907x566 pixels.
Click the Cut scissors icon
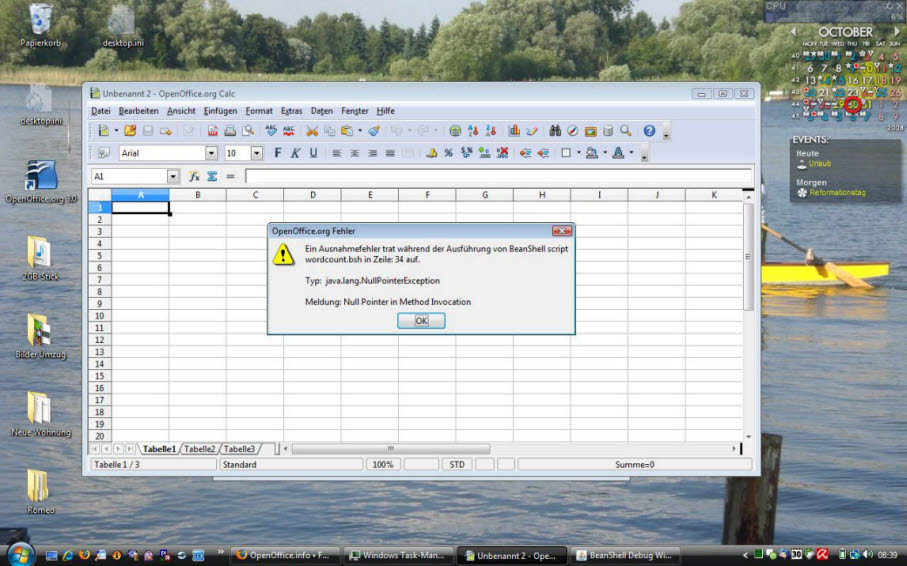coord(312,131)
